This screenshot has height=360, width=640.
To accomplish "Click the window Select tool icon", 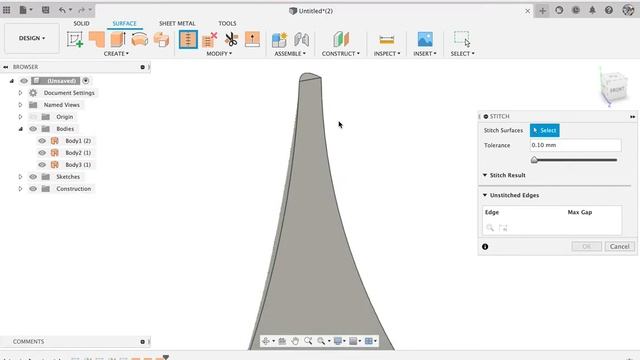I will click(462, 39).
